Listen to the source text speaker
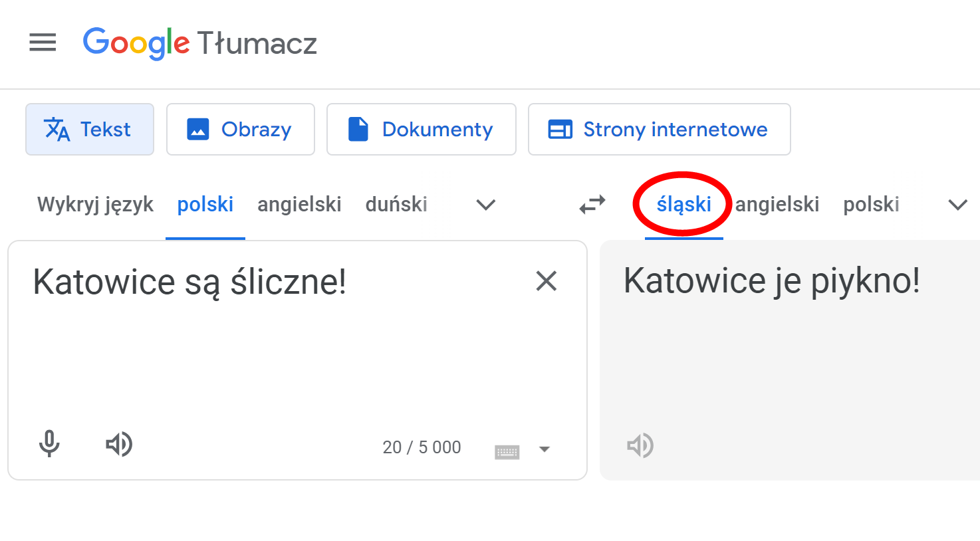The image size is (980, 541). pos(119,444)
